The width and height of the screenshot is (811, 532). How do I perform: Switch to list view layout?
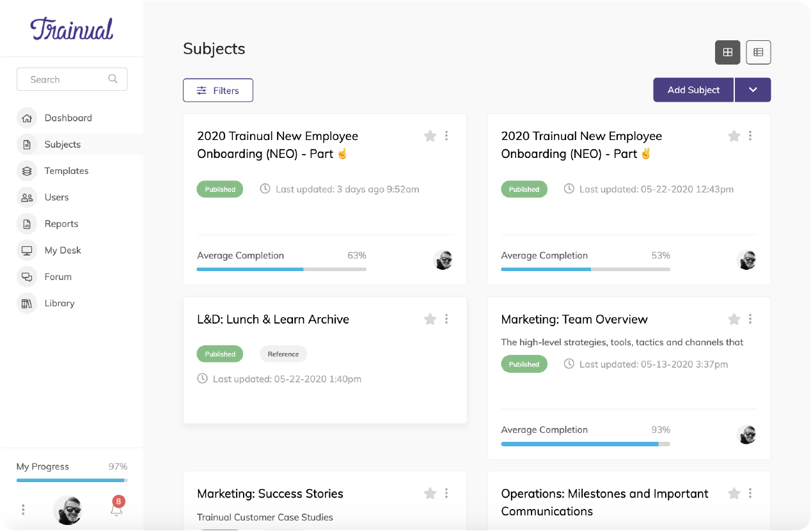[759, 52]
